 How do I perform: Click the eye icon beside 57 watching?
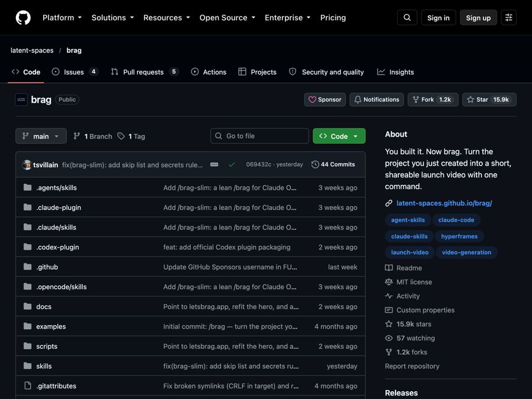coord(389,338)
